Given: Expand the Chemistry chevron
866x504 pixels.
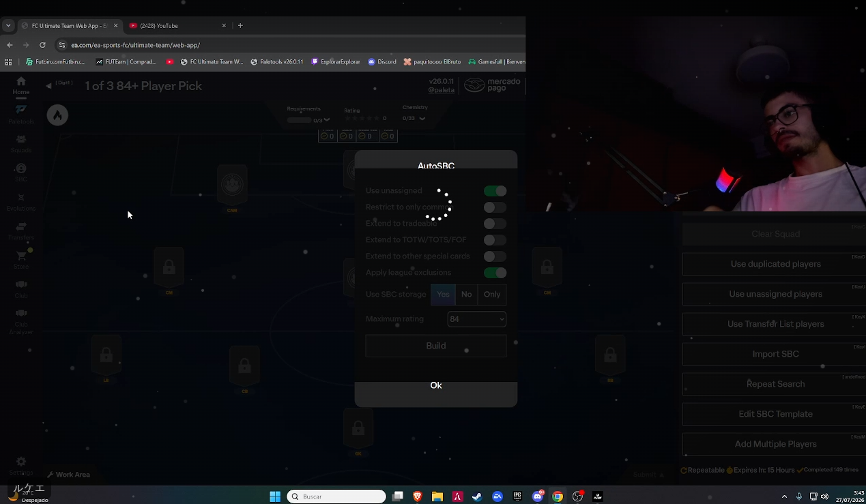Looking at the screenshot, I should (x=422, y=118).
